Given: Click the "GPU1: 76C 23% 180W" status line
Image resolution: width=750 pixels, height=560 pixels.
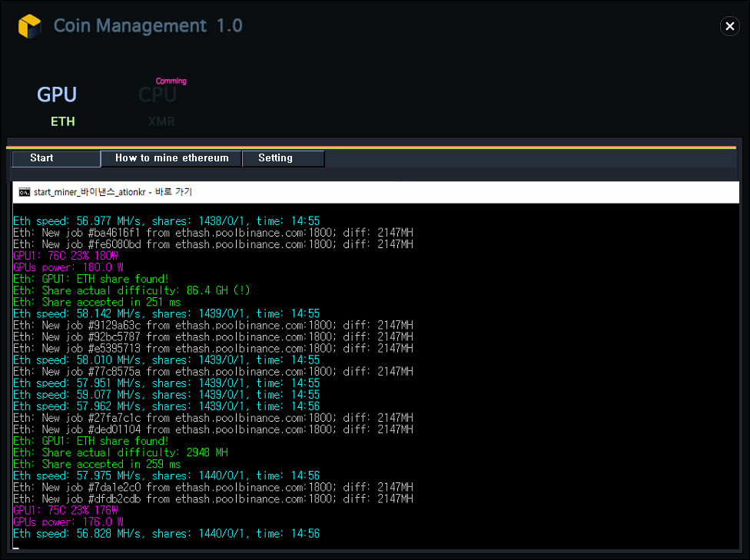Looking at the screenshot, I should [x=65, y=256].
